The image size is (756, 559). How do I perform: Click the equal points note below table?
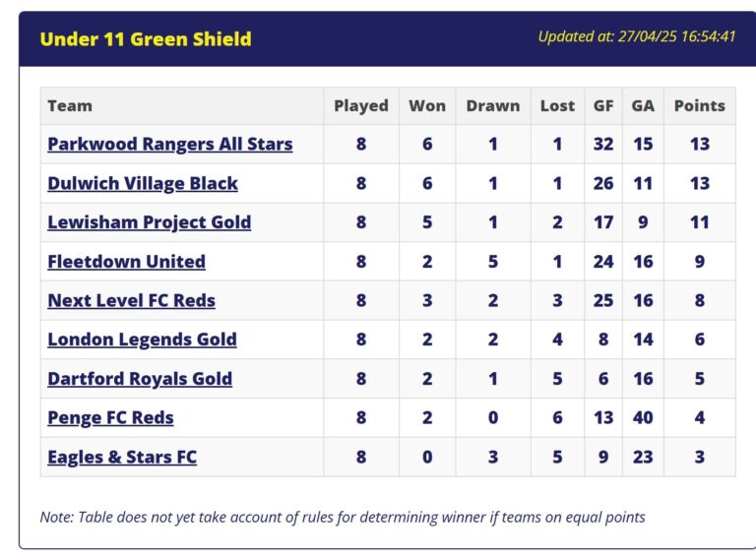(343, 517)
